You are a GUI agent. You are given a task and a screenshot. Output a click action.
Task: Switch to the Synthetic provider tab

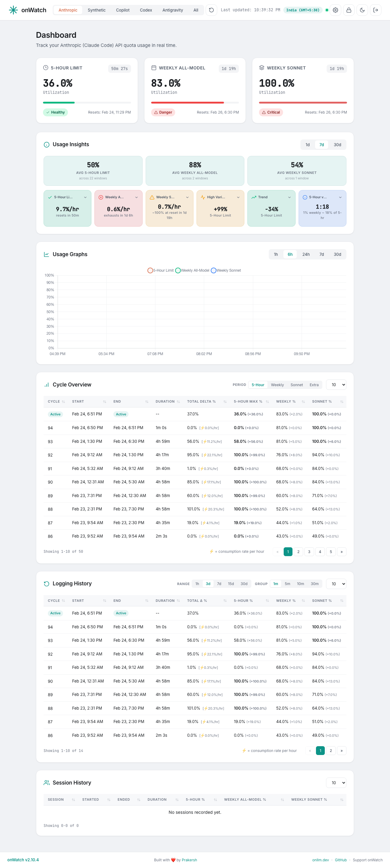(96, 10)
